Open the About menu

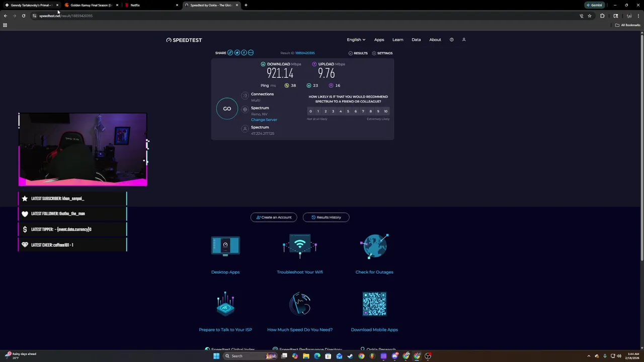tap(435, 40)
